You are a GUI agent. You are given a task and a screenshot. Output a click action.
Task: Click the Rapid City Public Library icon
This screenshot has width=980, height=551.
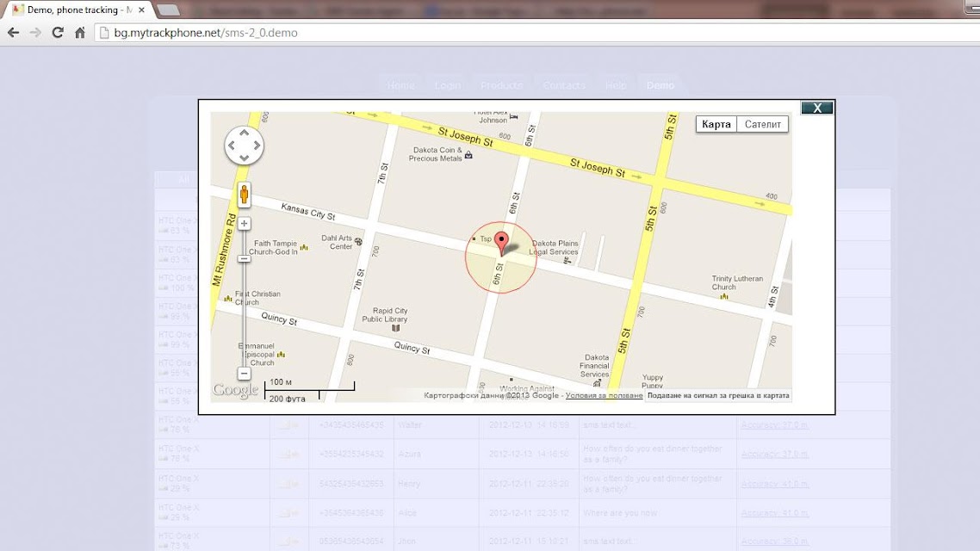point(395,327)
